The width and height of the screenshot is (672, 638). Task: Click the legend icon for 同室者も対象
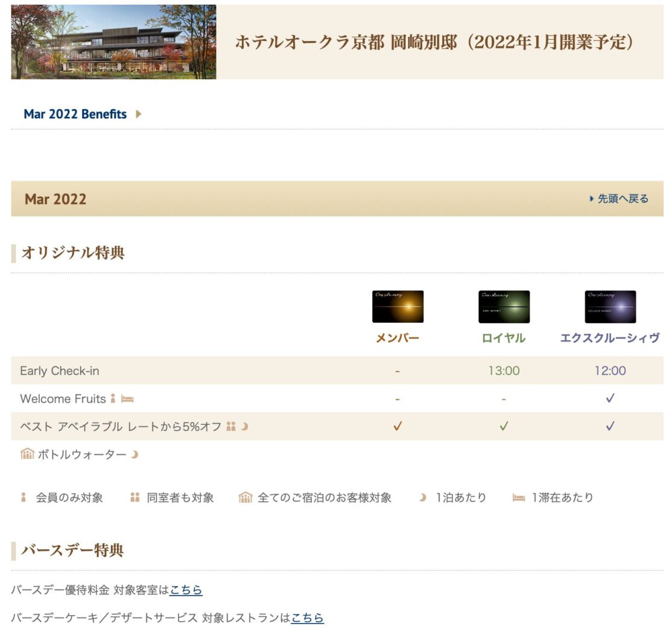click(x=135, y=497)
